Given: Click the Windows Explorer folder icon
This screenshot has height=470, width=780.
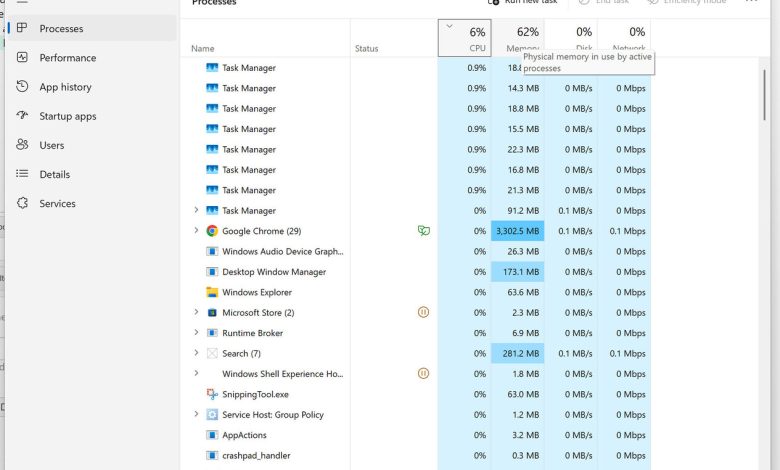Looking at the screenshot, I should 212,292.
